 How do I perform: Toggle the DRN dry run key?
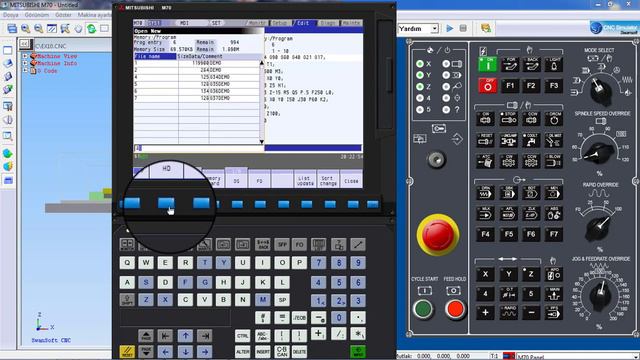[485, 193]
